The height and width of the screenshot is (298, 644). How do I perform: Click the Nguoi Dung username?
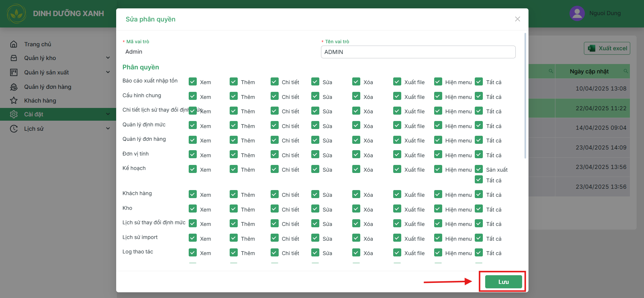point(605,13)
